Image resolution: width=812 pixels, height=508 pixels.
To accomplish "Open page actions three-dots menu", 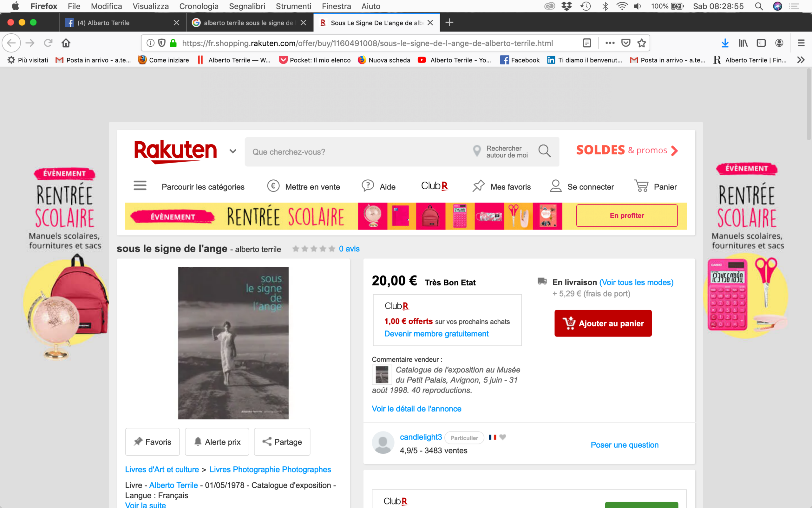I will [610, 43].
